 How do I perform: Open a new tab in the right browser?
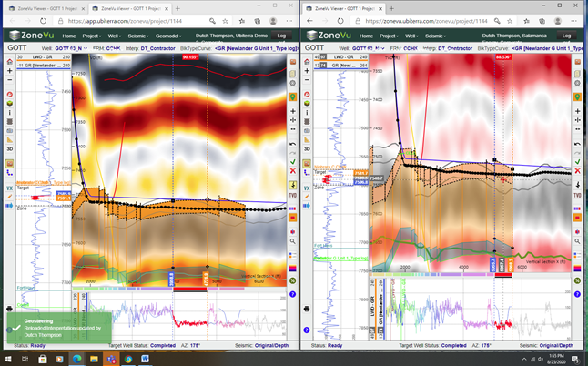(391, 8)
